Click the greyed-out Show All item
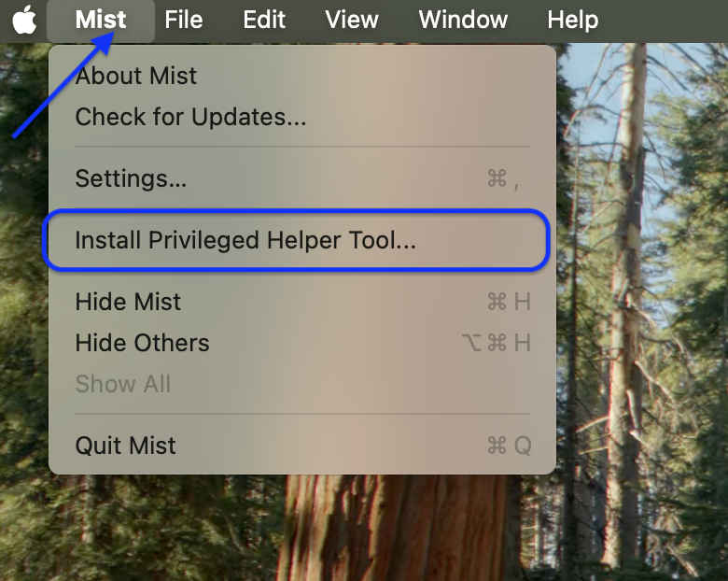728x581 pixels. pos(302,384)
